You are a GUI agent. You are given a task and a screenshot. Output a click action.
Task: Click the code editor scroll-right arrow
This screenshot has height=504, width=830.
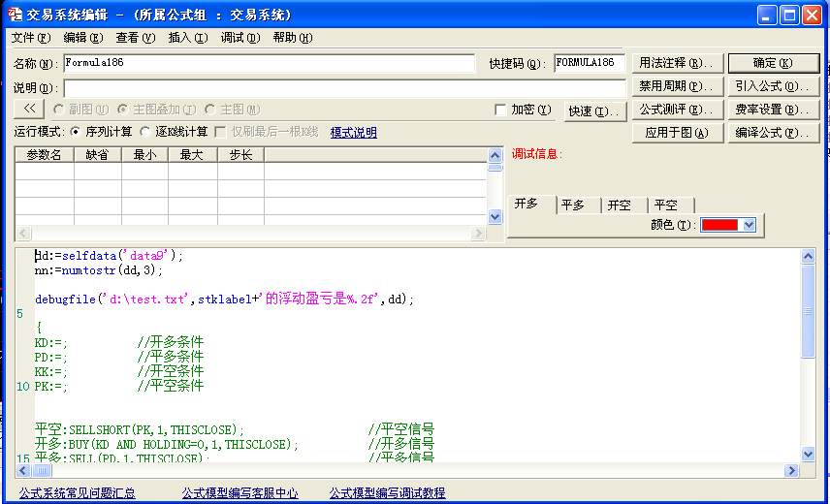[792, 470]
